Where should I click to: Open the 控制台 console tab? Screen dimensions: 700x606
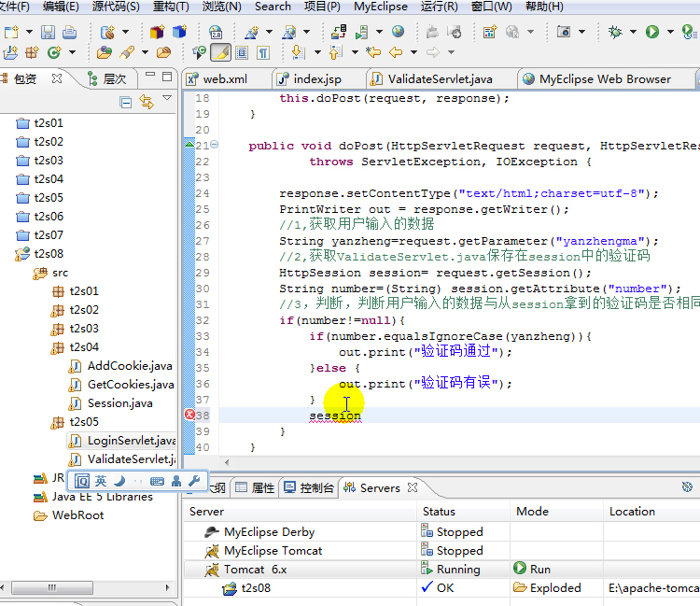(309, 487)
